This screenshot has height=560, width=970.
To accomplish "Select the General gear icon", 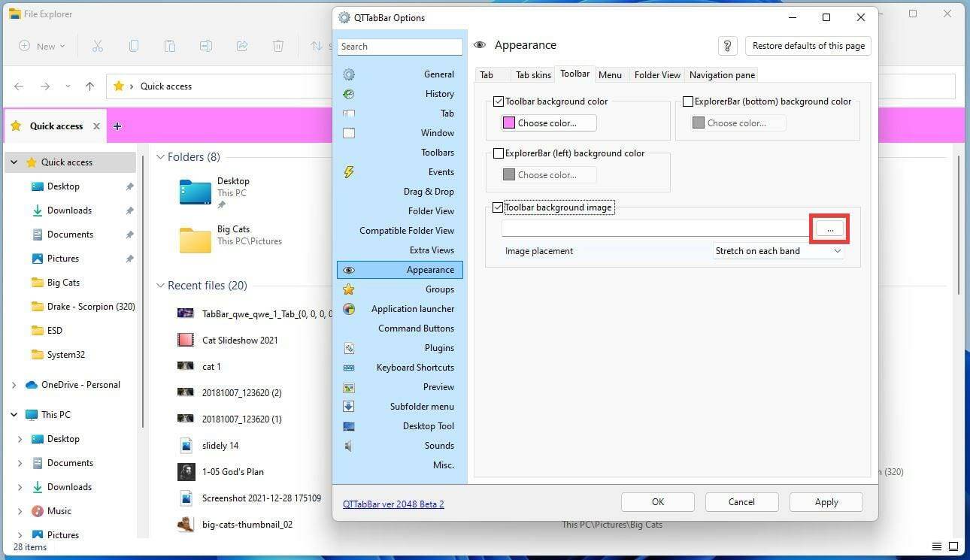I will [348, 74].
